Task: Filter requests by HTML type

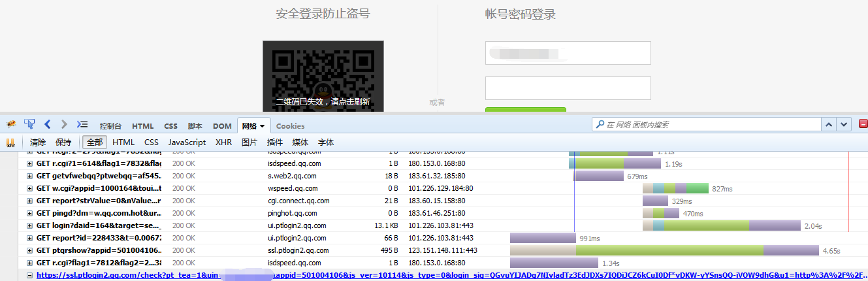Action: pos(123,142)
